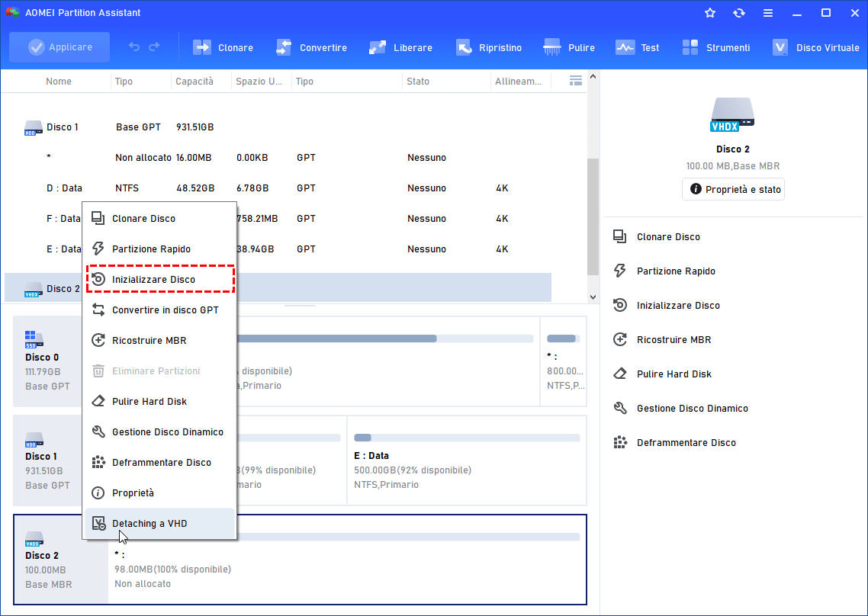The width and height of the screenshot is (868, 616).
Task: Select Disco 1 block in disk map
Action: pos(47,460)
